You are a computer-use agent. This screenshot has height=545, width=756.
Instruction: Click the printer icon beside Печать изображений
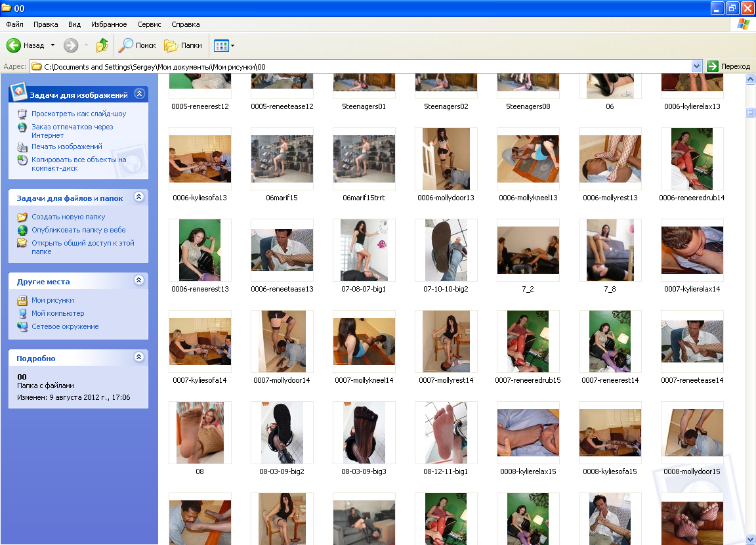tap(22, 146)
